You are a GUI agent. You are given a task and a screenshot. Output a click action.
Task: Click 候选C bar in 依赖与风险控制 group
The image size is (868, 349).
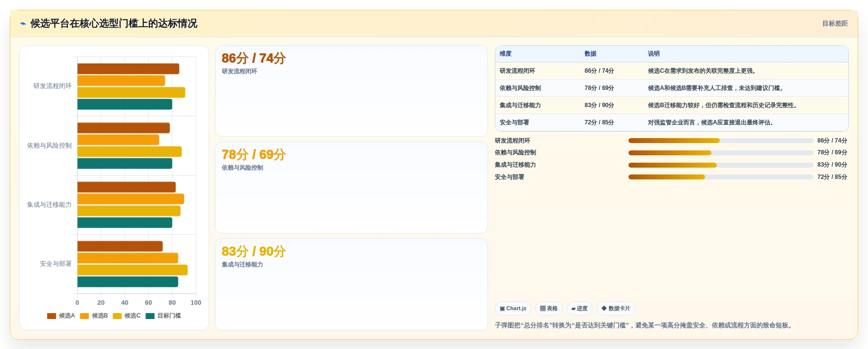[130, 151]
